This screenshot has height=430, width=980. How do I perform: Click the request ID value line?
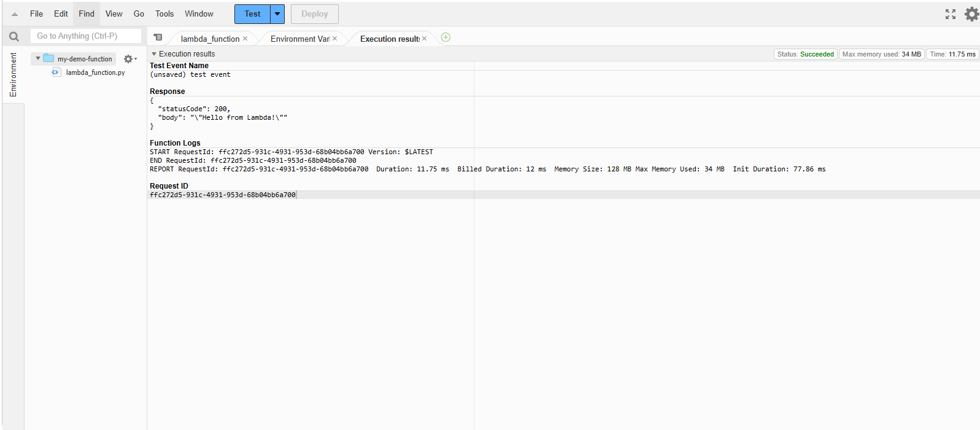[223, 195]
